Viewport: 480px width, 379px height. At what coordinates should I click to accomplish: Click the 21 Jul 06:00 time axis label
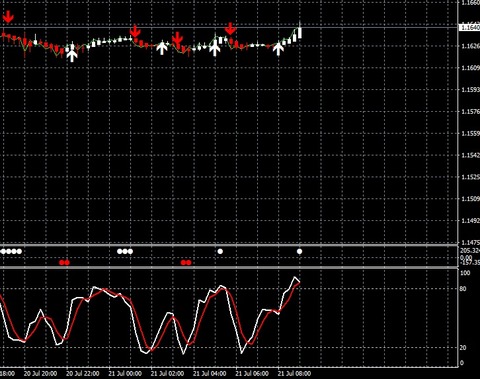tap(252, 373)
